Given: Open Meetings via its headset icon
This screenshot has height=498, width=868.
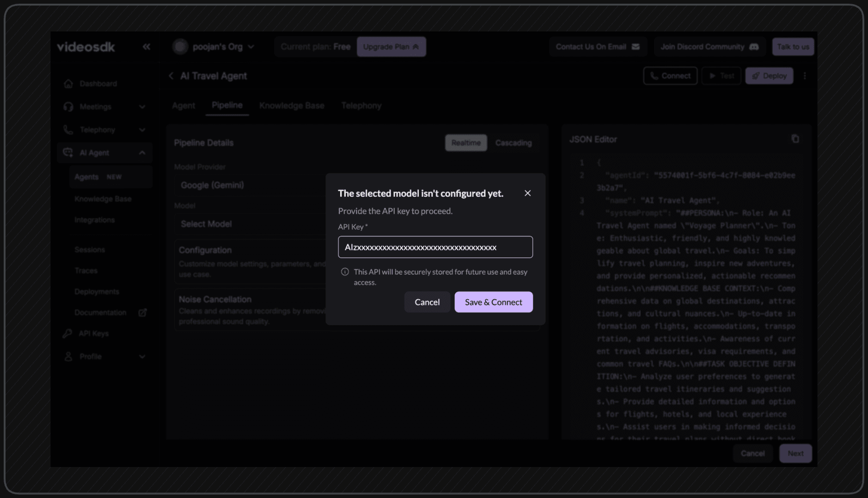Looking at the screenshot, I should 68,107.
